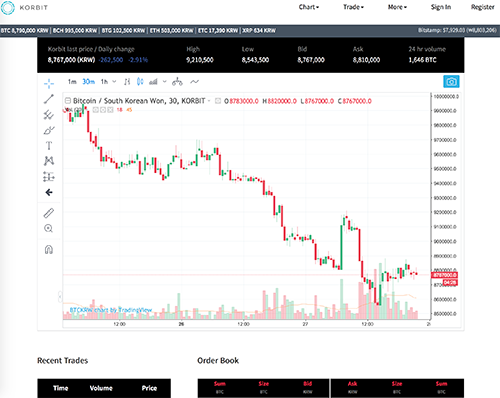500x398 pixels.
Task: Select the pitchfork drawing tool
Action: click(x=49, y=115)
